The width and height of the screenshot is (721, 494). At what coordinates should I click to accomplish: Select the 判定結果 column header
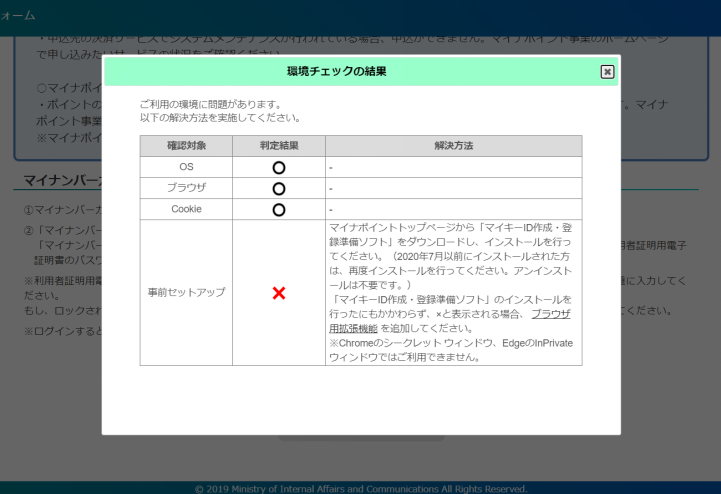[279, 146]
